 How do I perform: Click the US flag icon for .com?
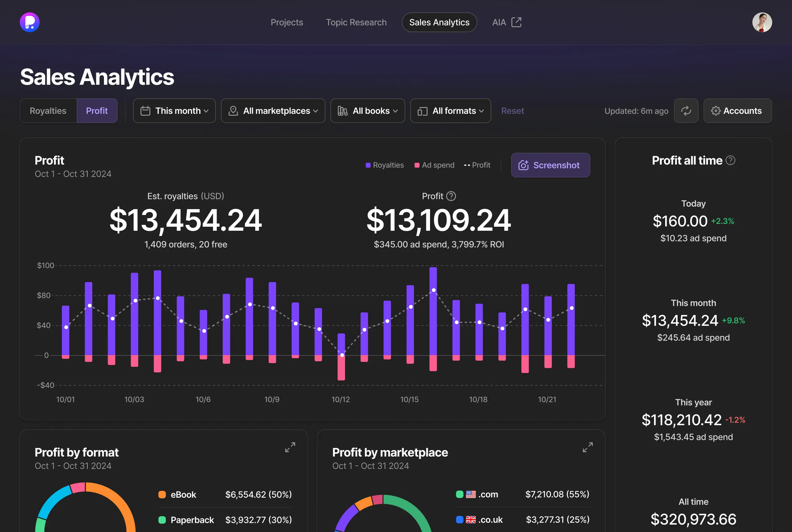471,494
